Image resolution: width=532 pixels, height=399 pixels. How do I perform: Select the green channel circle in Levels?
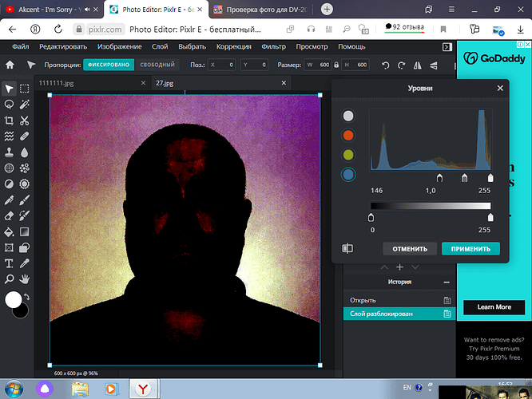pos(348,155)
